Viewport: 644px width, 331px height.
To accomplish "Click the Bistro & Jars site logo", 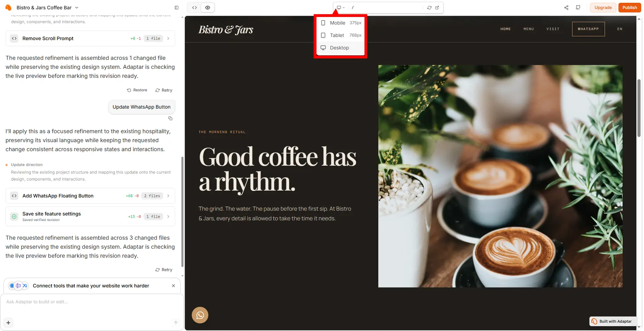I will click(x=226, y=29).
